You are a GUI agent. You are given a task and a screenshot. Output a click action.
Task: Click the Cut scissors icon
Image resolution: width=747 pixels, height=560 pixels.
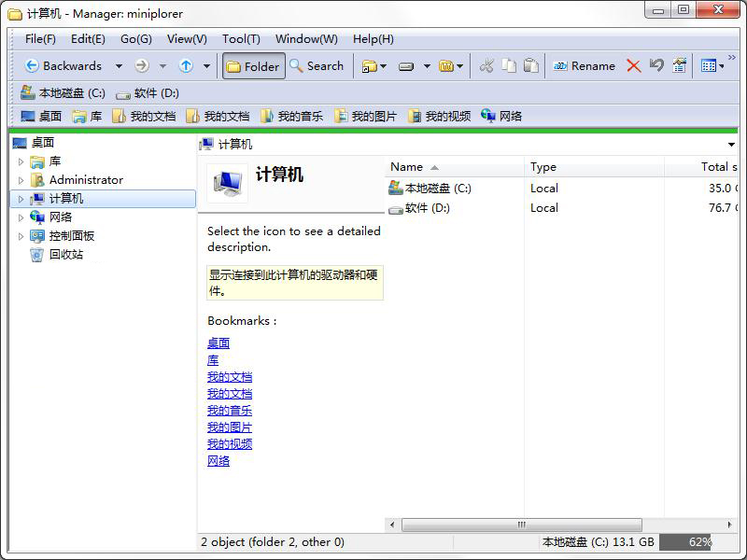(486, 66)
